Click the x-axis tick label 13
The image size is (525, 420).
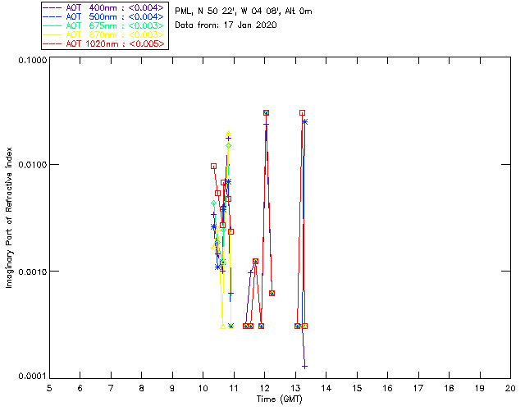[x=295, y=388]
